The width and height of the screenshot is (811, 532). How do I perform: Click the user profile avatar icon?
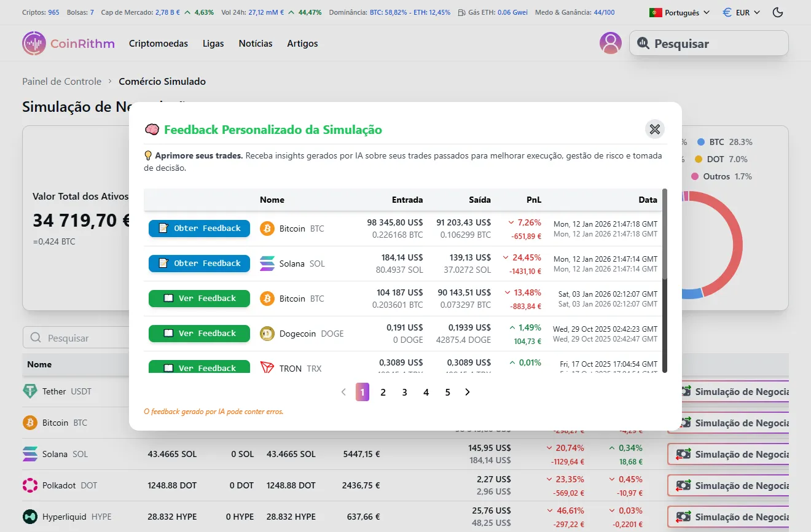click(610, 43)
